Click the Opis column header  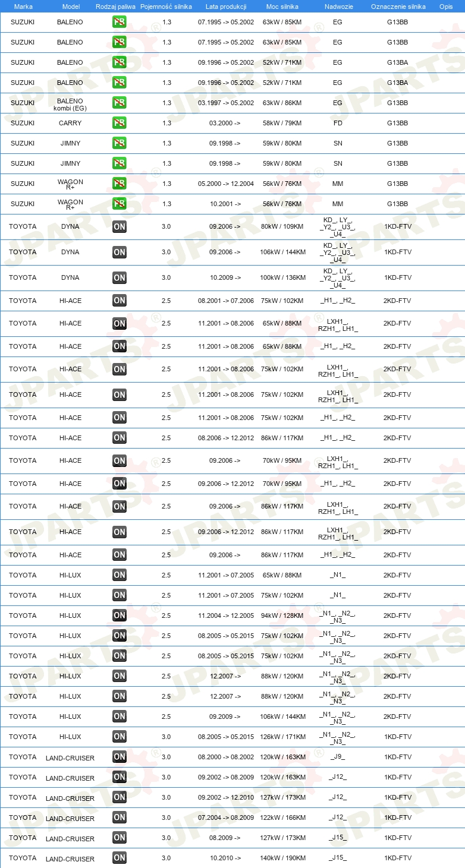[446, 6]
